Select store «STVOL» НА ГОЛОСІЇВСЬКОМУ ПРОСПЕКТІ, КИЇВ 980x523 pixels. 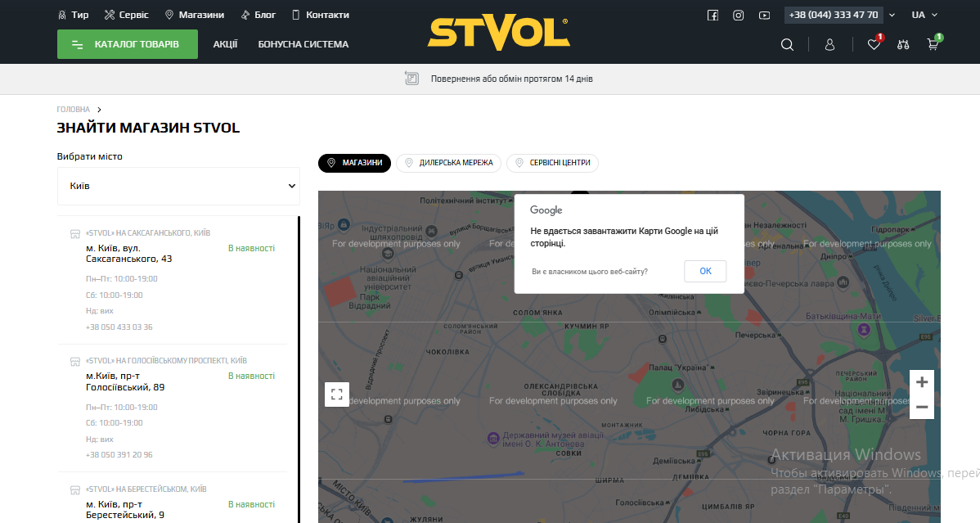[166, 360]
